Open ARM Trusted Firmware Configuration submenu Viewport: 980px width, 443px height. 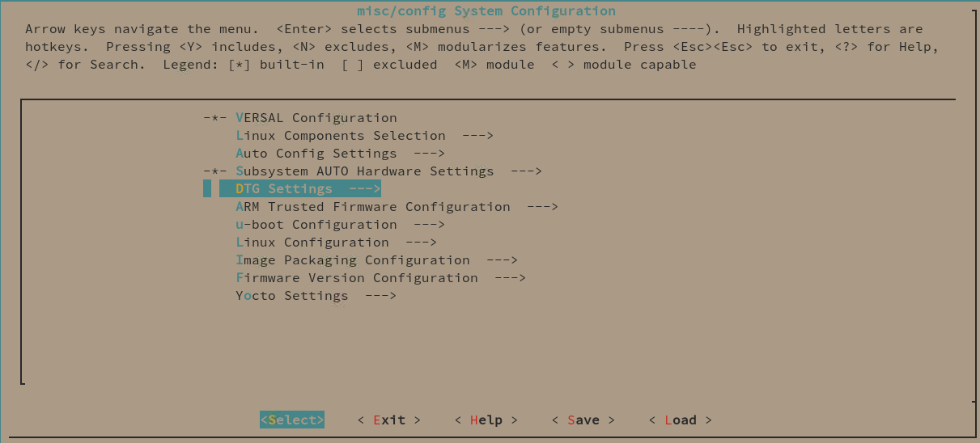tap(397, 207)
